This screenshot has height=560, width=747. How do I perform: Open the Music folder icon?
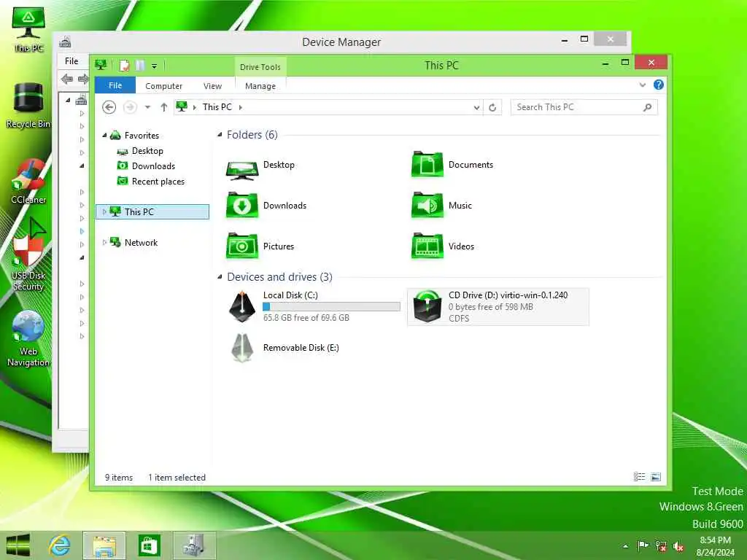(x=427, y=205)
